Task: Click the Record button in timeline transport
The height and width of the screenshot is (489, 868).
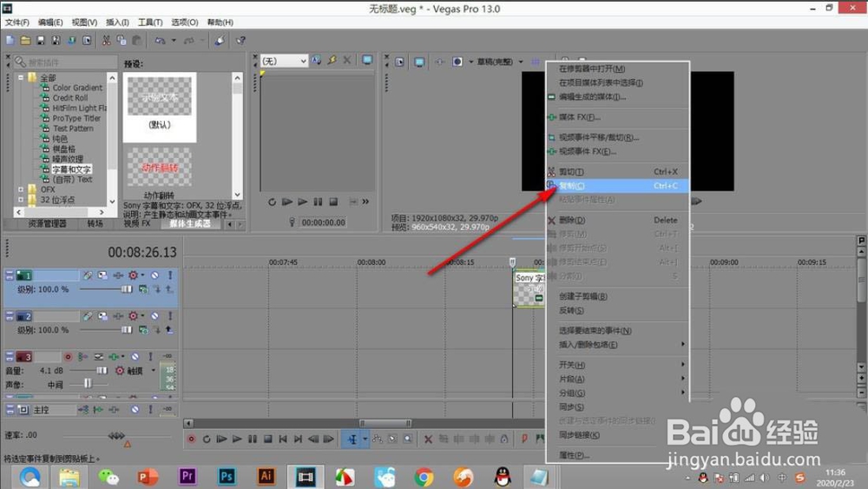Action: (x=192, y=439)
